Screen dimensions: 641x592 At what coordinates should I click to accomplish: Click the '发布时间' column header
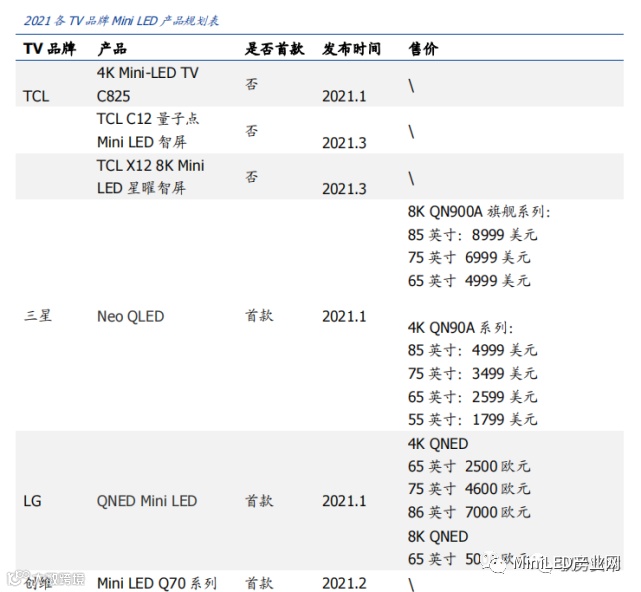pyautogui.click(x=352, y=49)
